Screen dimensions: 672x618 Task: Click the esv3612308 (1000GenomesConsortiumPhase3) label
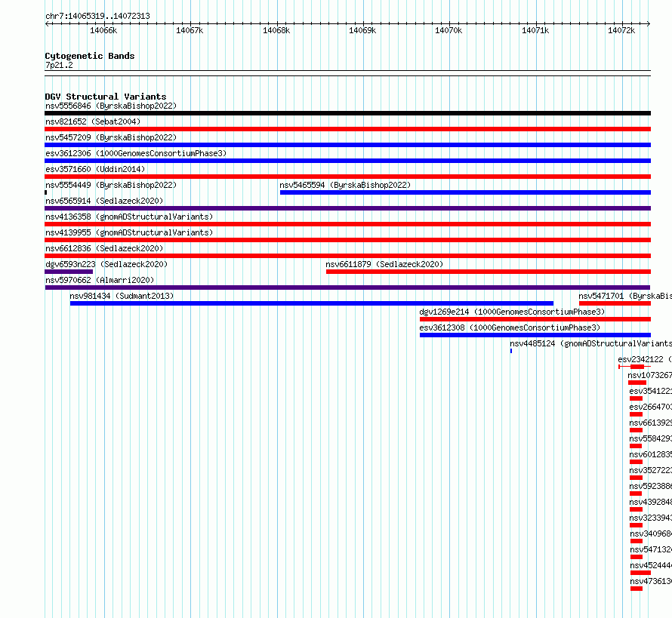click(510, 327)
